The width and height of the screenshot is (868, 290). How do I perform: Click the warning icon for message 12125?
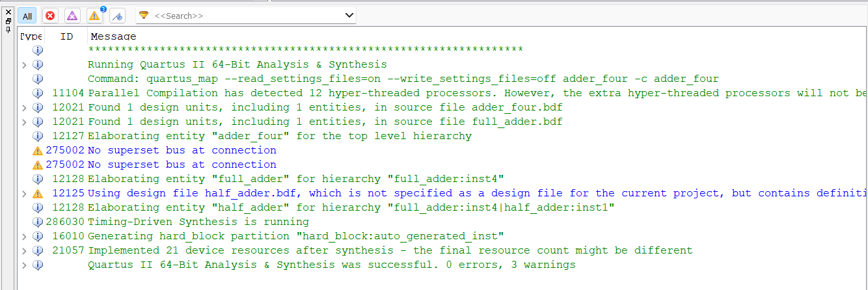(x=38, y=193)
